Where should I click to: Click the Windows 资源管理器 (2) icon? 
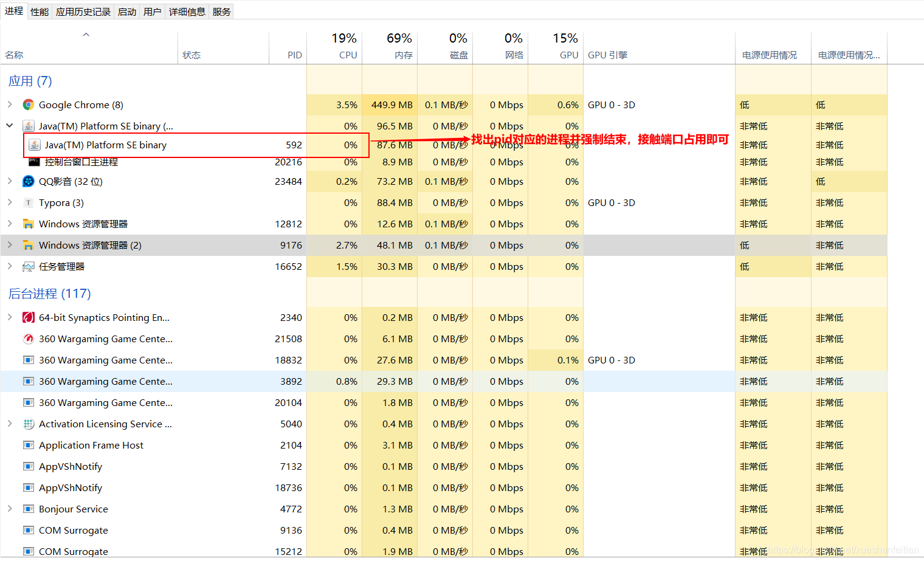pos(28,245)
